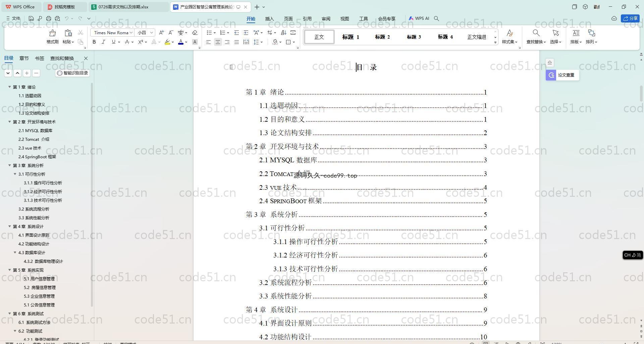Image resolution: width=644 pixels, height=344 pixels.
Task: Select the 标题 1 style in gallery
Action: [x=351, y=37]
